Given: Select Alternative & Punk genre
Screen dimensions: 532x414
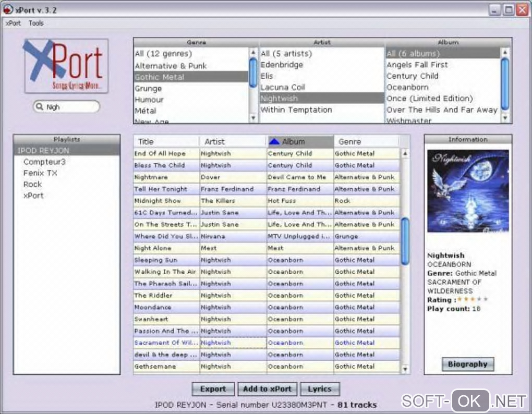Looking at the screenshot, I should [191, 66].
